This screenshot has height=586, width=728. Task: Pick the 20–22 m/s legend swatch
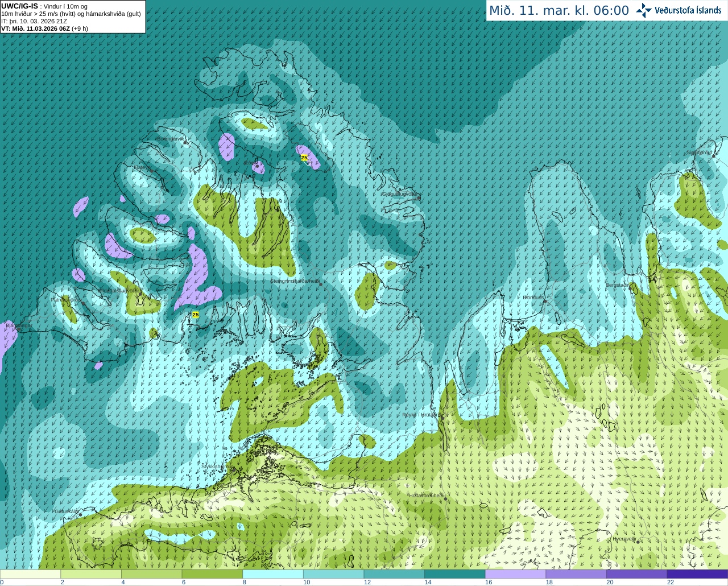[637, 574]
